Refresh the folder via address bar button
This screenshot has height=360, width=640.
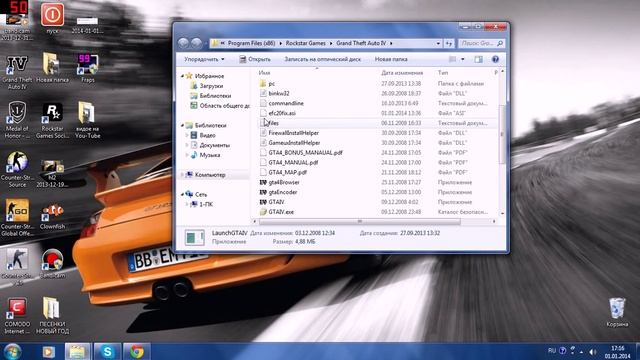(449, 43)
